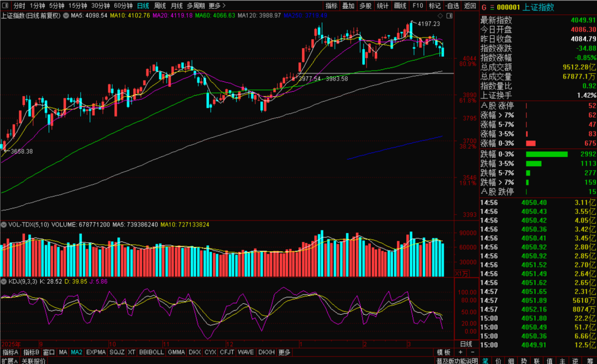
Task: Click the plus button beside 模板
Action: 461,352
